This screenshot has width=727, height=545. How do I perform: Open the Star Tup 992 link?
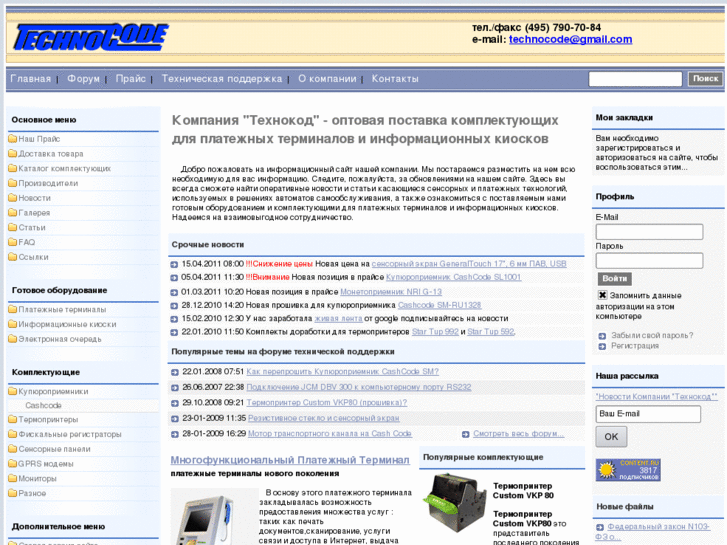pyautogui.click(x=435, y=332)
